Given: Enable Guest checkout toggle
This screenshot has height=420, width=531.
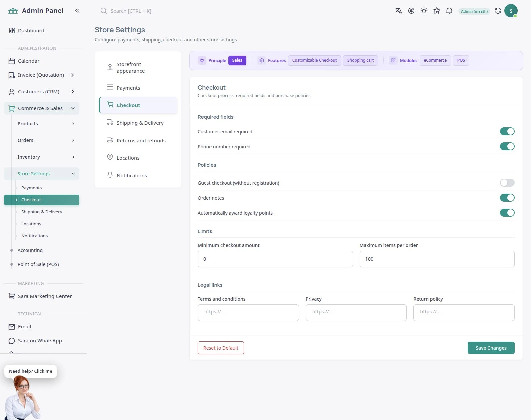Looking at the screenshot, I should click(x=507, y=183).
